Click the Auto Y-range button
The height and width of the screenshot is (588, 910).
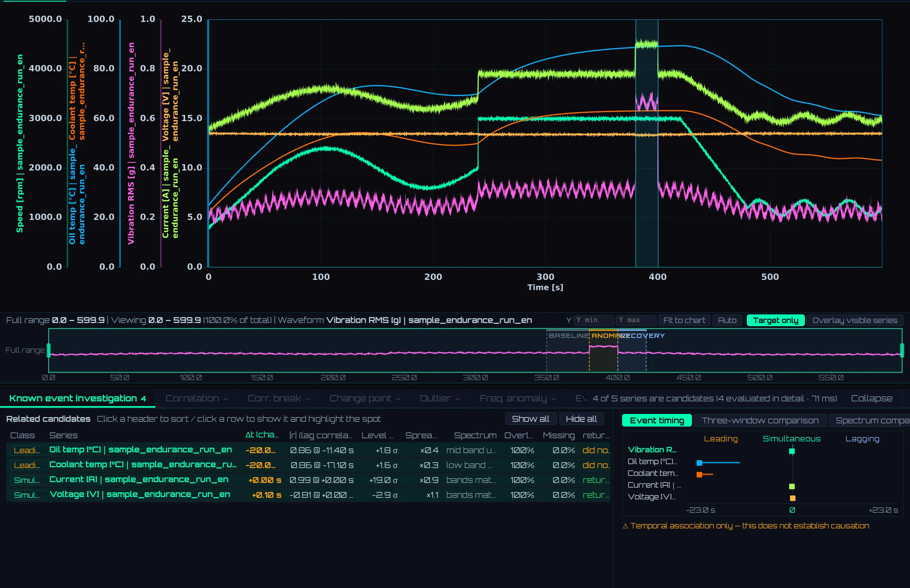point(727,320)
